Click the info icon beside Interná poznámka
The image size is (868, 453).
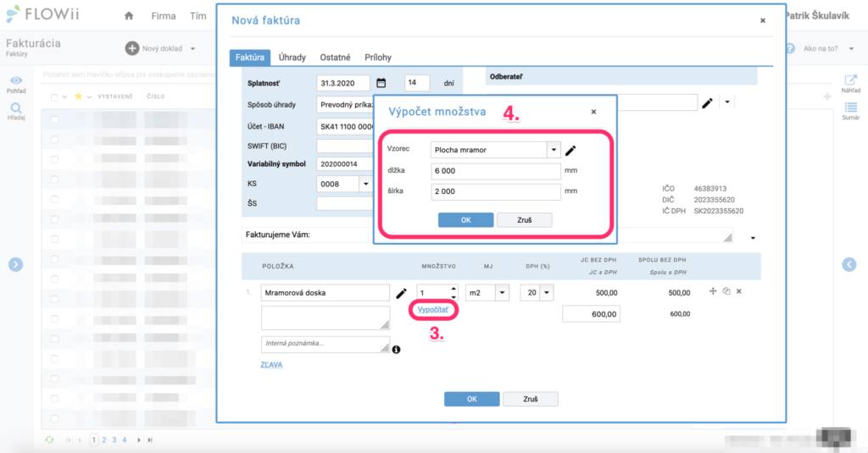397,350
